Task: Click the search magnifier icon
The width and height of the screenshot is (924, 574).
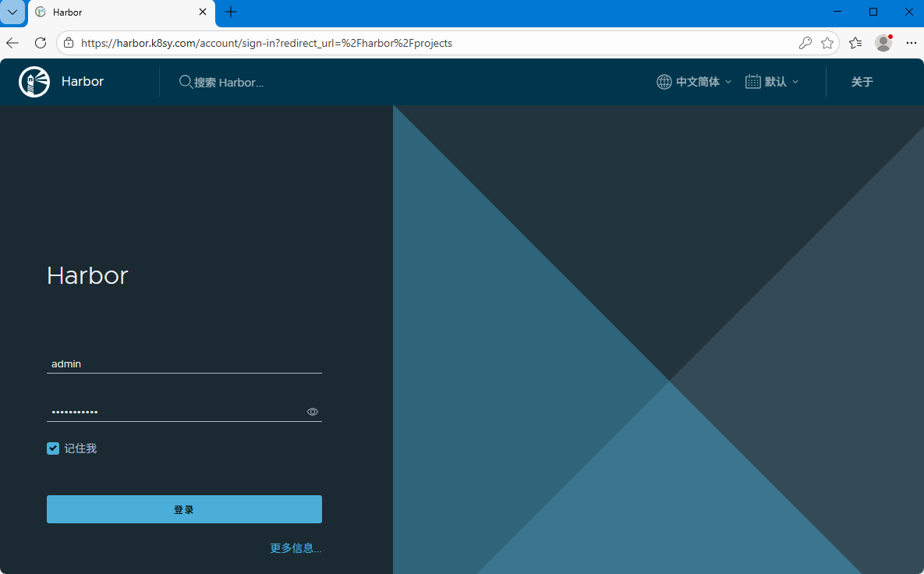Action: tap(186, 82)
